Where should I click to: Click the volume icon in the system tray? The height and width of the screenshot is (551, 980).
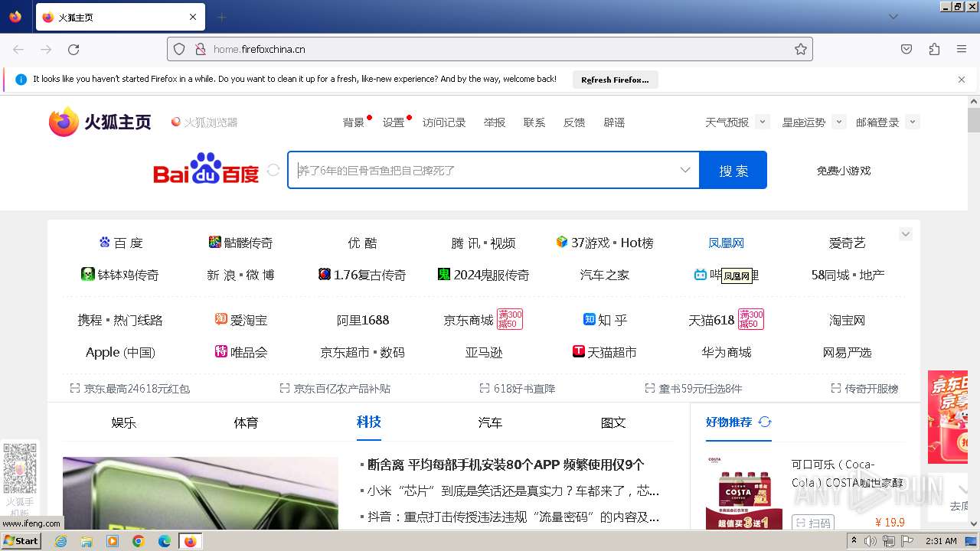tap(871, 541)
